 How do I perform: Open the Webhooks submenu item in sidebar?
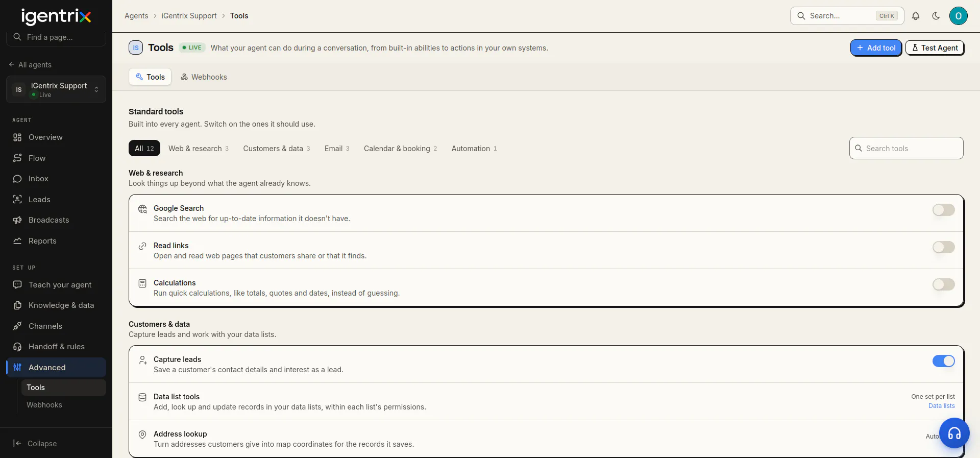pyautogui.click(x=63, y=405)
